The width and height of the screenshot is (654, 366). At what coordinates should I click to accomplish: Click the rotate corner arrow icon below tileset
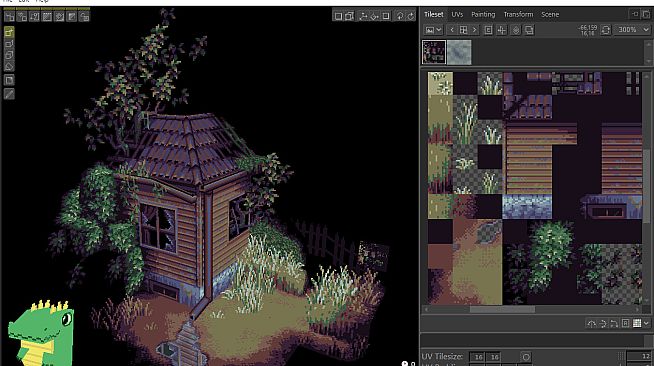pos(614,323)
